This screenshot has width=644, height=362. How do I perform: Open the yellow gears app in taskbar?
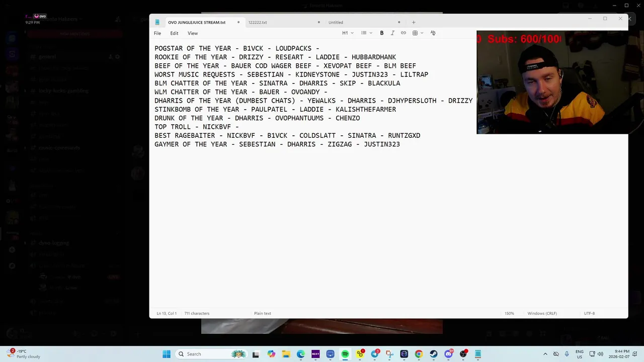tap(360, 354)
